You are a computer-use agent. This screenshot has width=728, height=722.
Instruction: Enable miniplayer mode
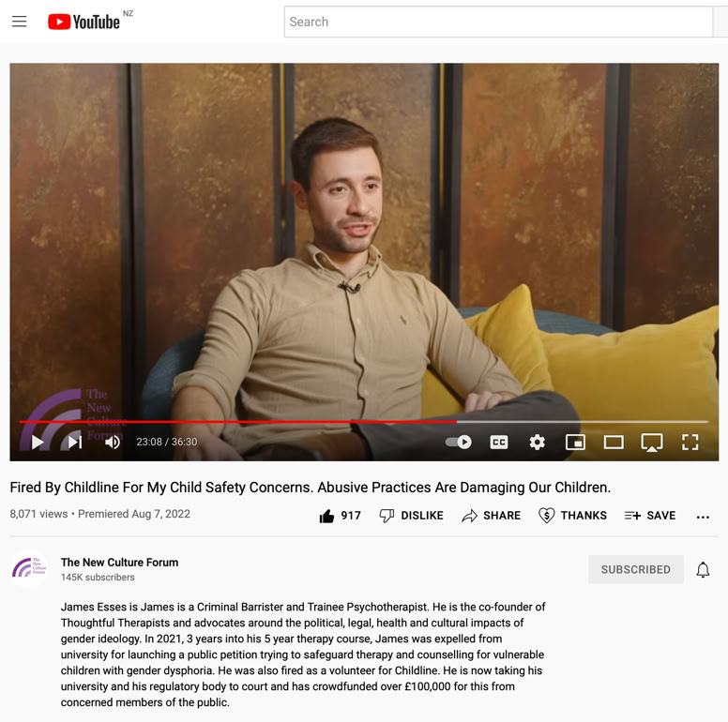tap(575, 443)
